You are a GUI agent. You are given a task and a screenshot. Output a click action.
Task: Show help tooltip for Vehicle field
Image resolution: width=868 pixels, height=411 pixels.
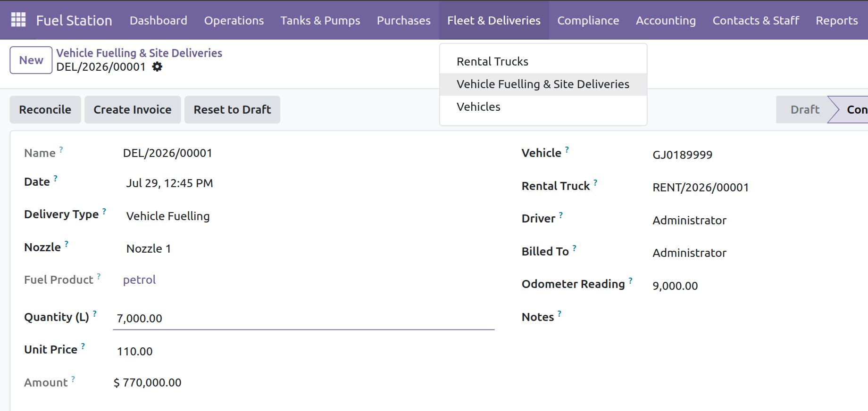tap(567, 149)
